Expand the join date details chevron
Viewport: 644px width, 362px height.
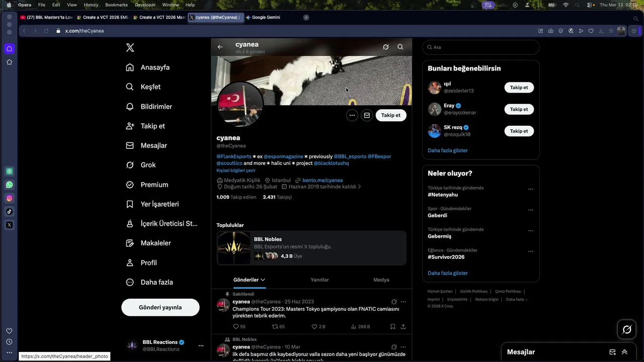(x=359, y=187)
